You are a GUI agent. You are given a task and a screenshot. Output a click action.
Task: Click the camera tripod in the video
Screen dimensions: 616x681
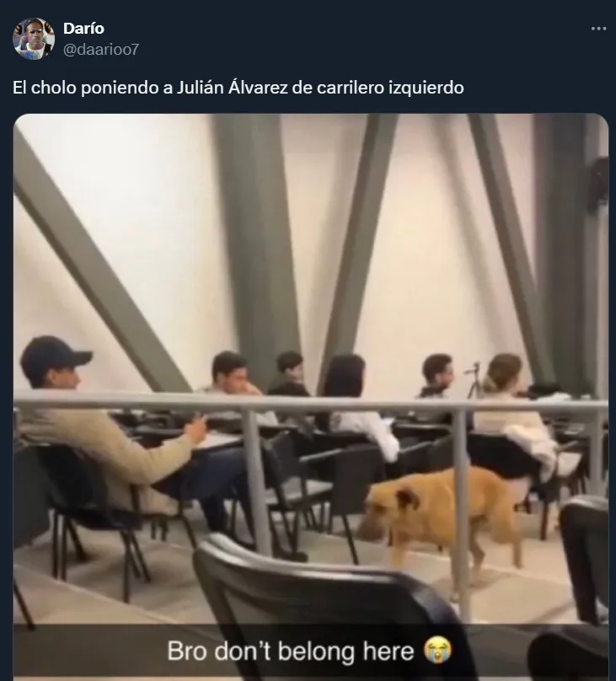tap(474, 380)
